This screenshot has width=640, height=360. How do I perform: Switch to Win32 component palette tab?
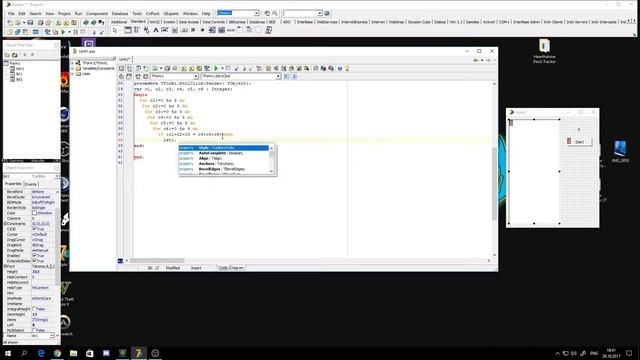pos(154,22)
